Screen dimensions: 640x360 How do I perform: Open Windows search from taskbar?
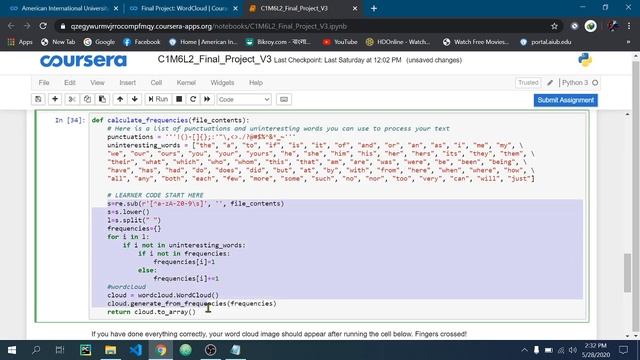point(36,350)
